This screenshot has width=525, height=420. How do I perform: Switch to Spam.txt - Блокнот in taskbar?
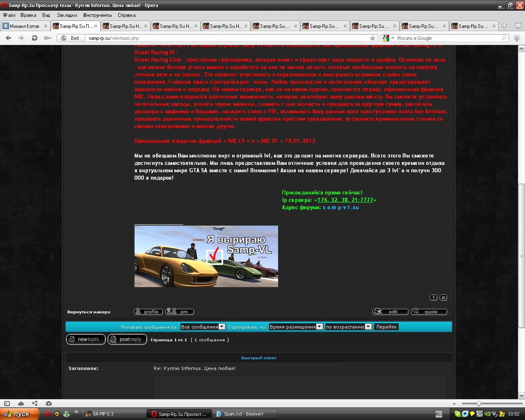coord(246,414)
